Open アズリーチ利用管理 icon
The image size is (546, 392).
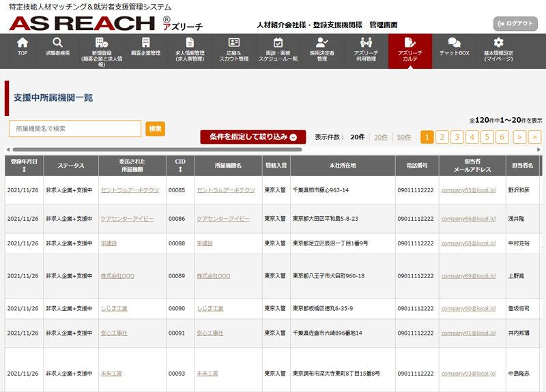[366, 43]
